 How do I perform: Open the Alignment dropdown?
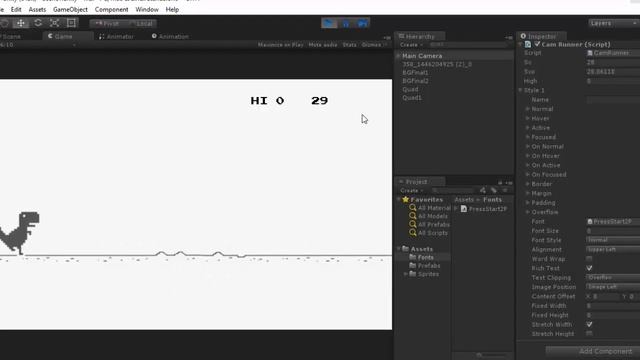click(613, 249)
